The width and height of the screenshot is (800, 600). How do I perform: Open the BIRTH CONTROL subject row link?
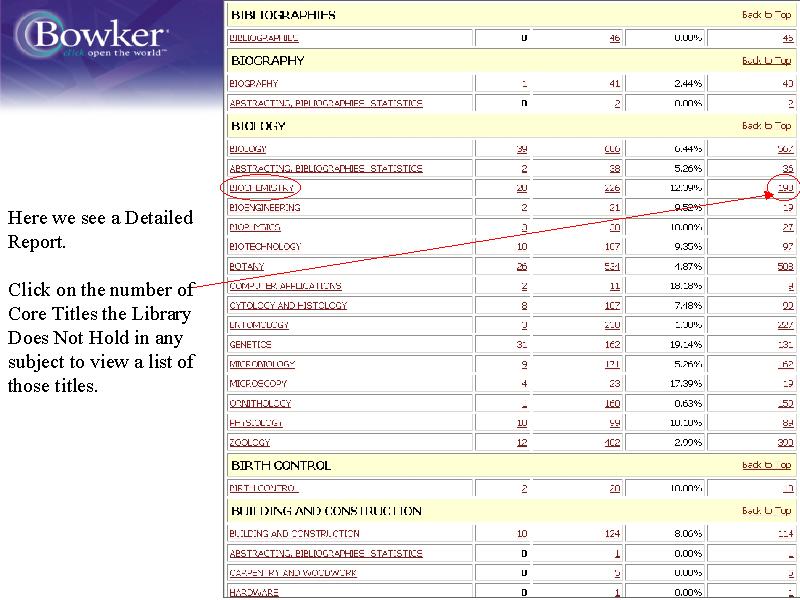(263, 488)
